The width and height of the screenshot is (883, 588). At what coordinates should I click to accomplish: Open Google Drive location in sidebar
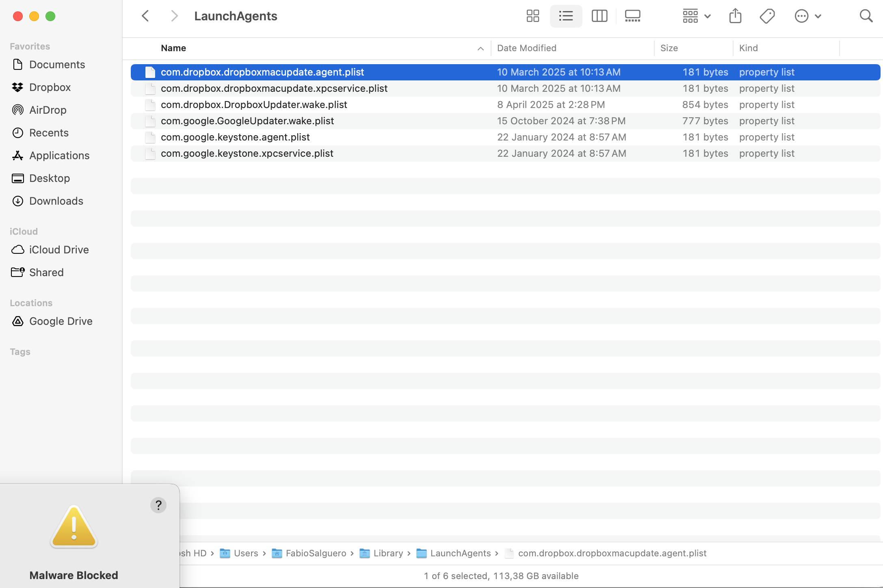61,321
